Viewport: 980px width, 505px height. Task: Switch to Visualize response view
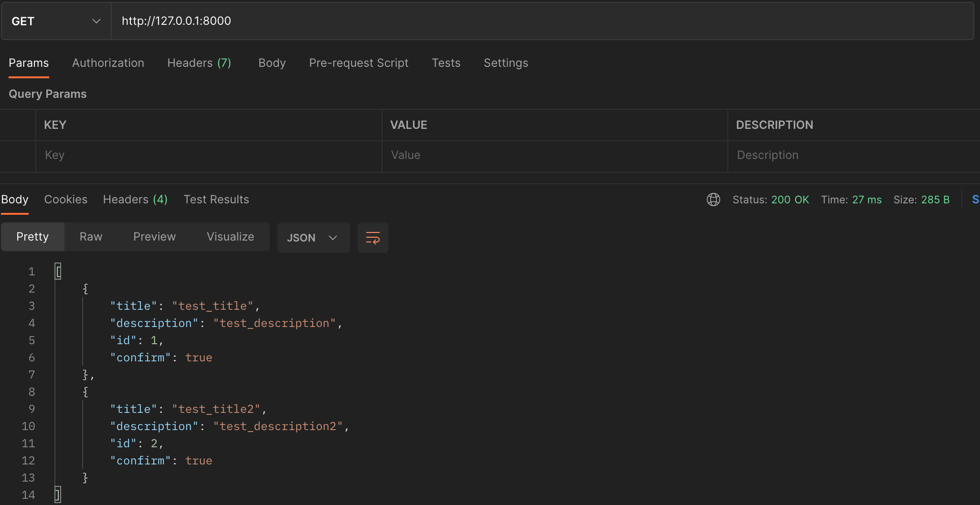point(230,237)
